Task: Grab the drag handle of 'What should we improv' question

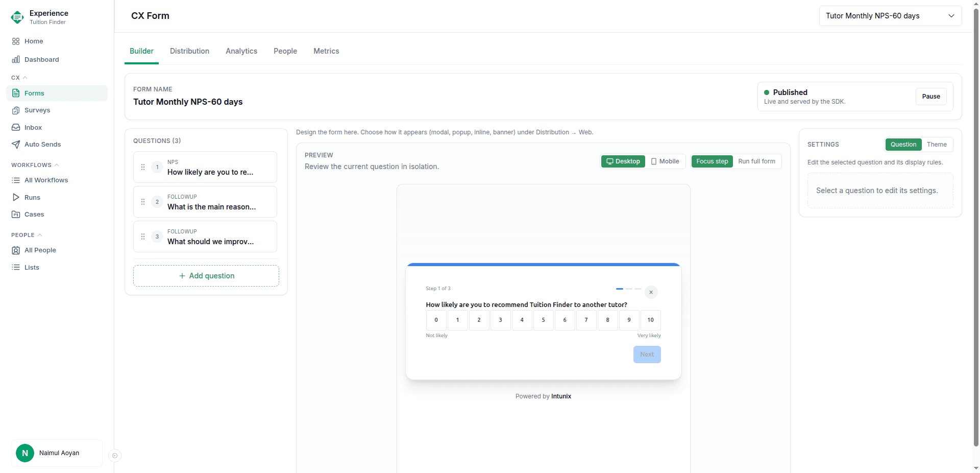Action: coord(143,236)
